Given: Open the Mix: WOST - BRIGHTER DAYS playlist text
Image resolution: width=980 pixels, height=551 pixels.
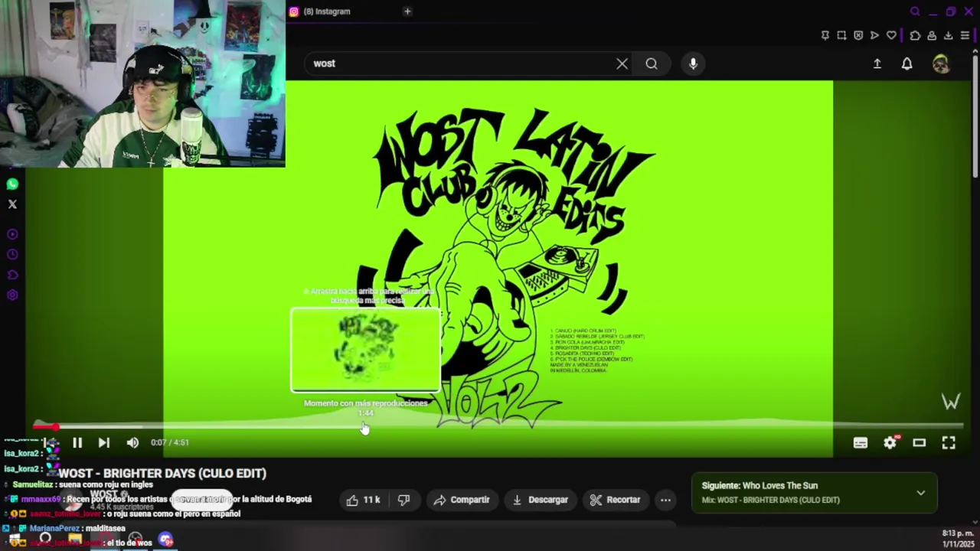Looking at the screenshot, I should pyautogui.click(x=771, y=500).
